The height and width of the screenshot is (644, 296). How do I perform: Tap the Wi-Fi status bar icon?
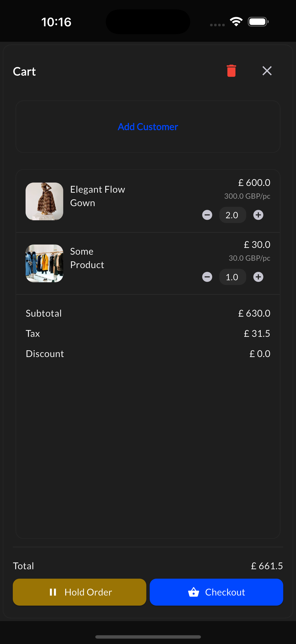236,22
